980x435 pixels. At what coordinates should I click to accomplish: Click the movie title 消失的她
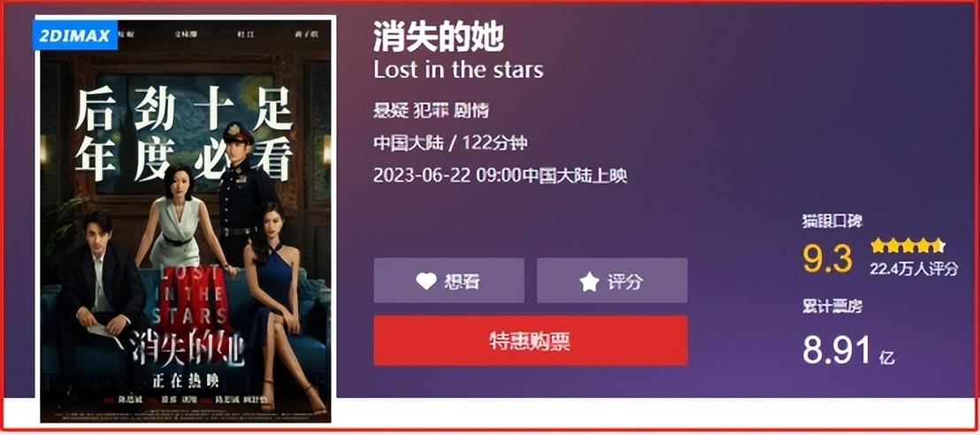pyautogui.click(x=438, y=37)
